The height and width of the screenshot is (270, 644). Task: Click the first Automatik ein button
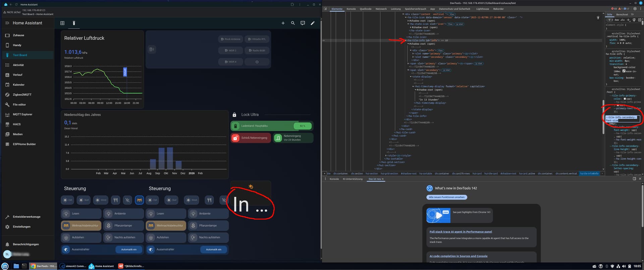(x=129, y=250)
